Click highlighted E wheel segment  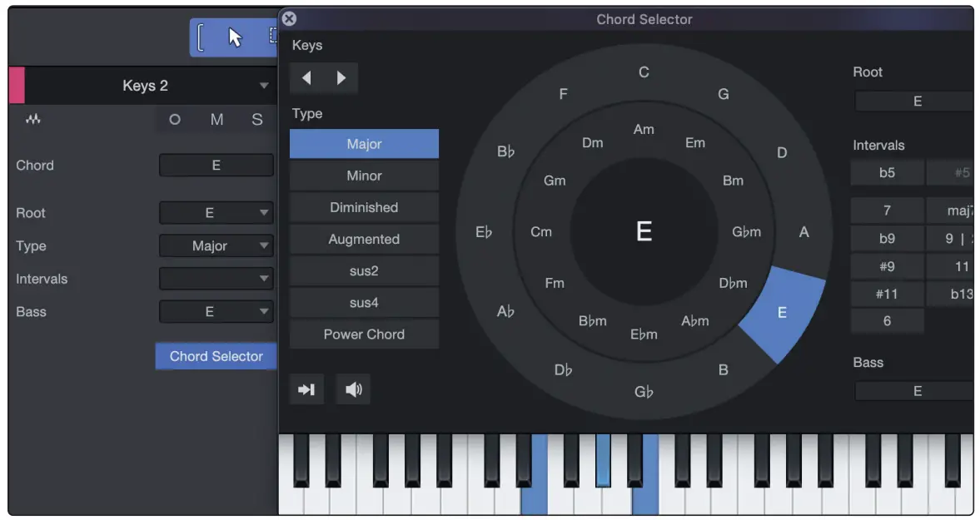tap(783, 313)
